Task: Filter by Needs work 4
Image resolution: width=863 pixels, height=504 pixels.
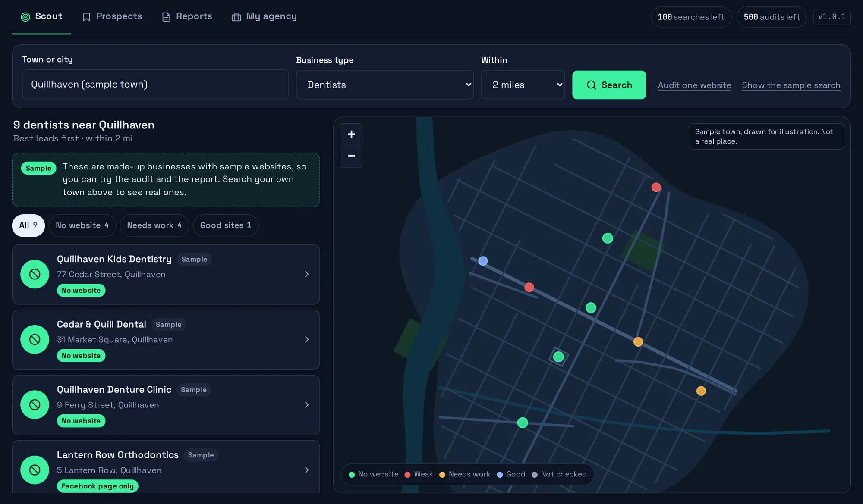Action: 154,225
